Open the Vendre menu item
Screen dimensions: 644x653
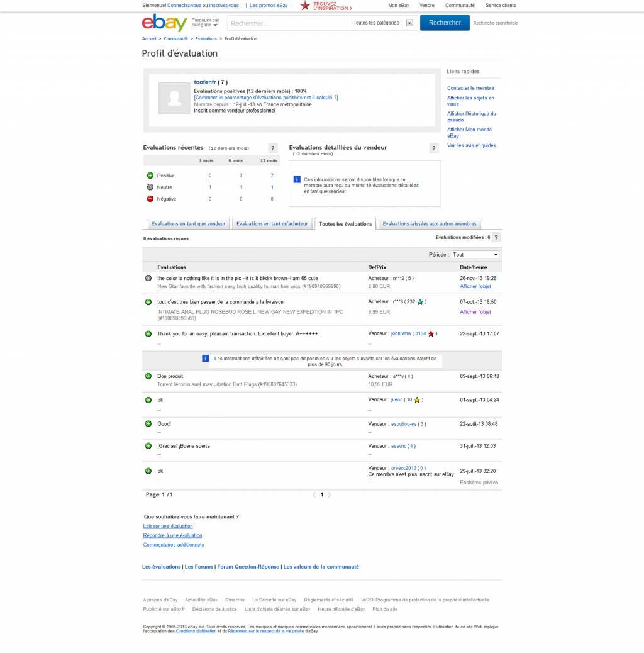pos(427,6)
